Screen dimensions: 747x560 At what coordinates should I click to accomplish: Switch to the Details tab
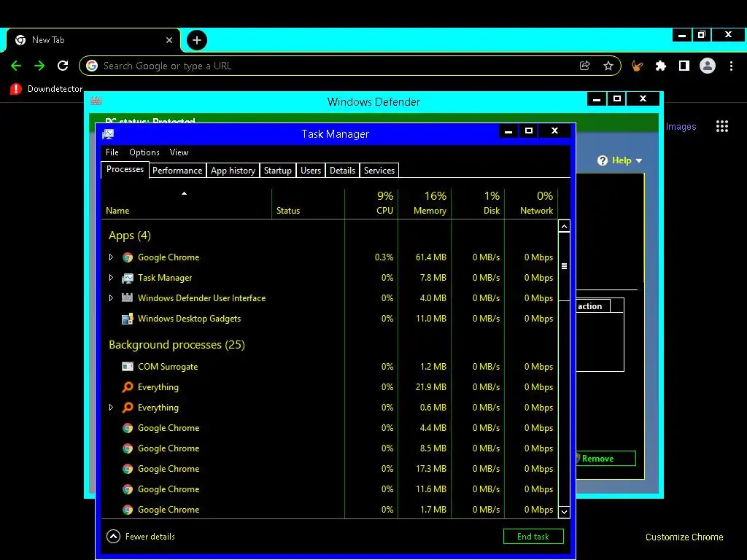click(x=343, y=171)
